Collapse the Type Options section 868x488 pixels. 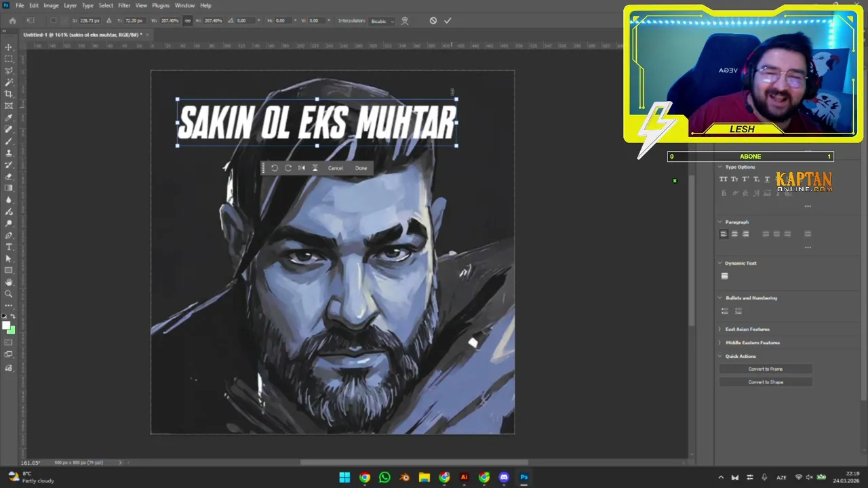pyautogui.click(x=720, y=167)
